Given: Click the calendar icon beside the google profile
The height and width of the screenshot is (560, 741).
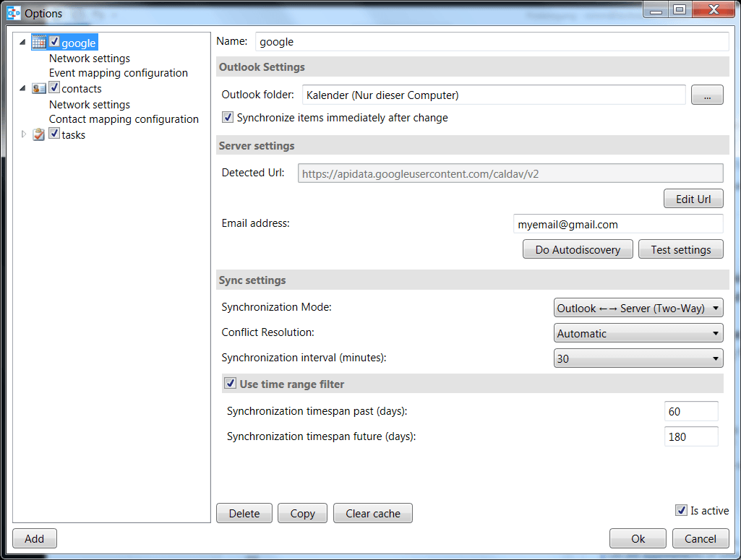Looking at the screenshot, I should pyautogui.click(x=38, y=42).
